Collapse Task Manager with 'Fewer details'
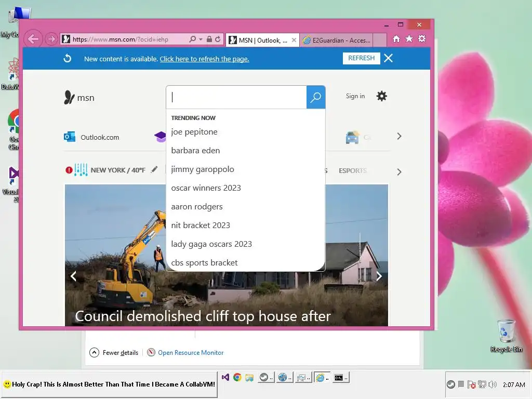532x399 pixels. click(x=114, y=353)
